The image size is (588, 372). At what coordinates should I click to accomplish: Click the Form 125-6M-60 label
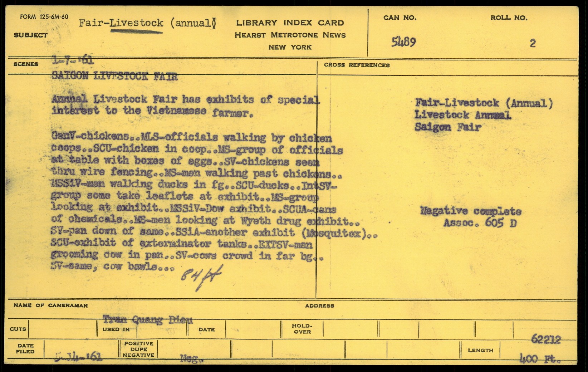tap(44, 17)
